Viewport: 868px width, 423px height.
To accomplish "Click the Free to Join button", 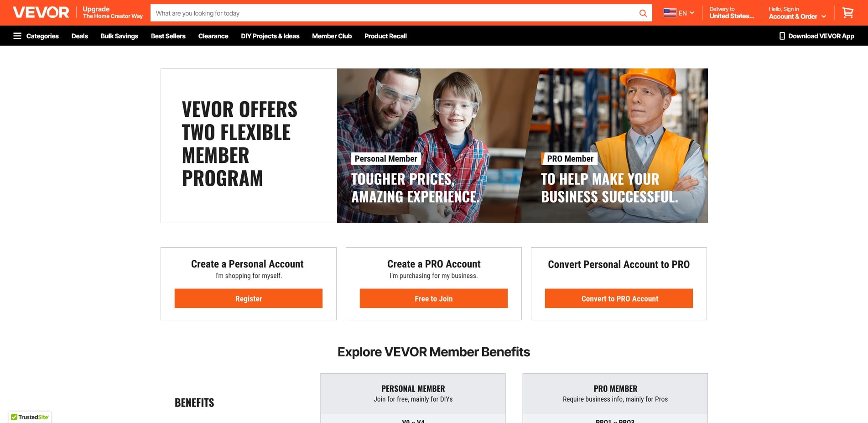I will pyautogui.click(x=434, y=298).
